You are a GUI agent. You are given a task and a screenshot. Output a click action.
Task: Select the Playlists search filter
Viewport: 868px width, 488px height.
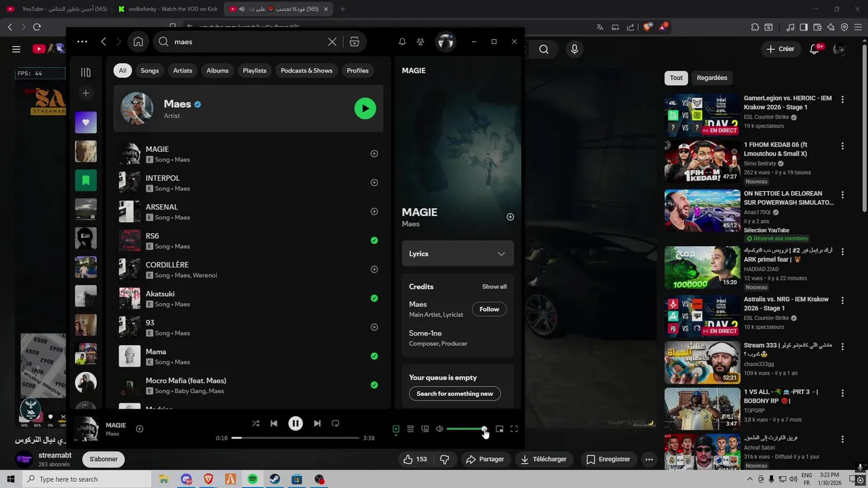[254, 70]
